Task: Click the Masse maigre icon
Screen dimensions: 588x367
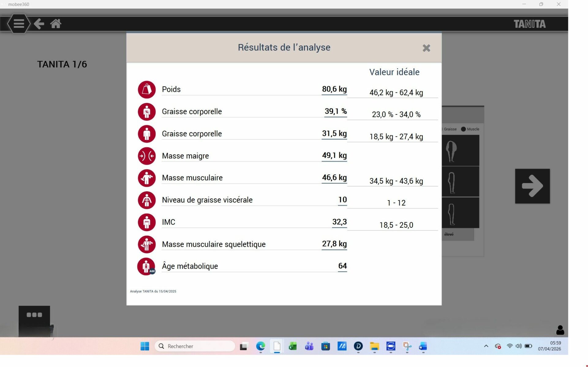Action: tap(147, 156)
